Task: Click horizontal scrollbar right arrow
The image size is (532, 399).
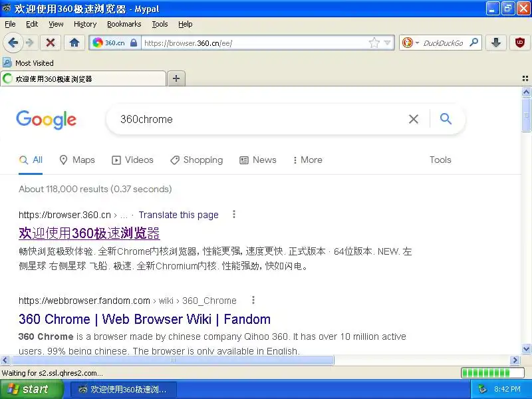Action: pyautogui.click(x=515, y=360)
